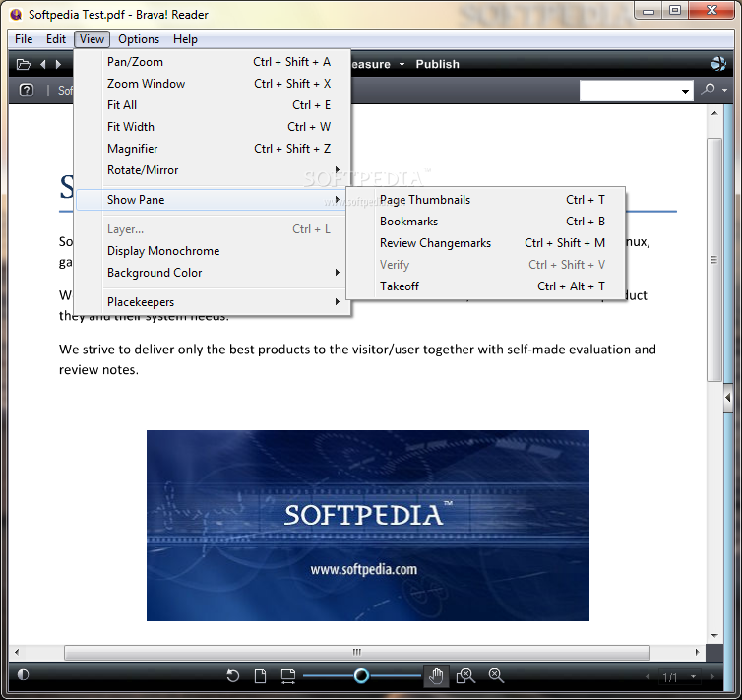The image size is (742, 700).
Task: Click the fit page icon
Action: click(x=260, y=675)
